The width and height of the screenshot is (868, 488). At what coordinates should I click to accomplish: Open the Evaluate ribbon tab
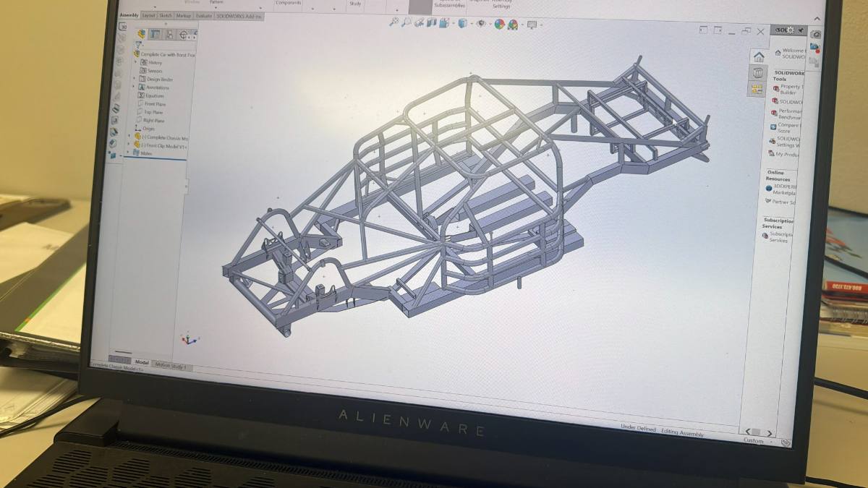point(204,15)
